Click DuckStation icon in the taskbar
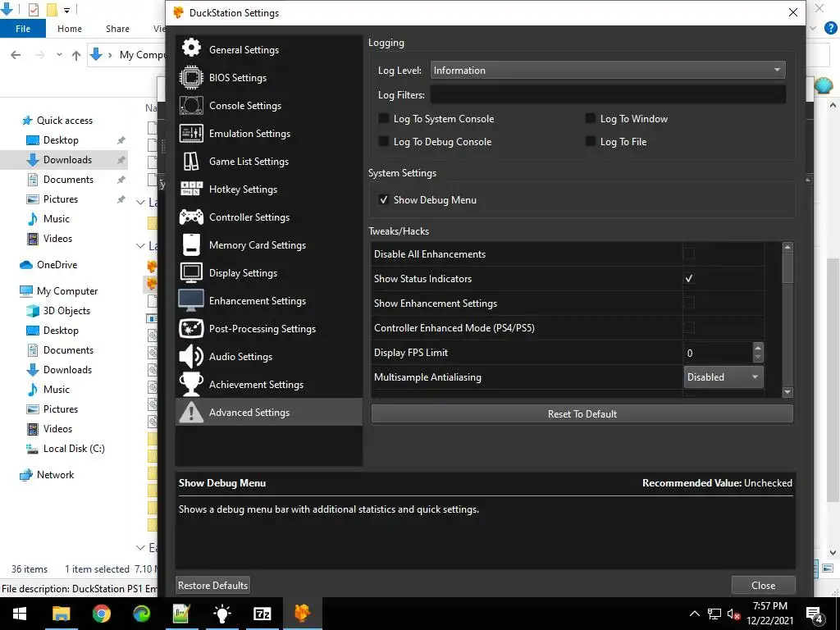 [x=302, y=614]
